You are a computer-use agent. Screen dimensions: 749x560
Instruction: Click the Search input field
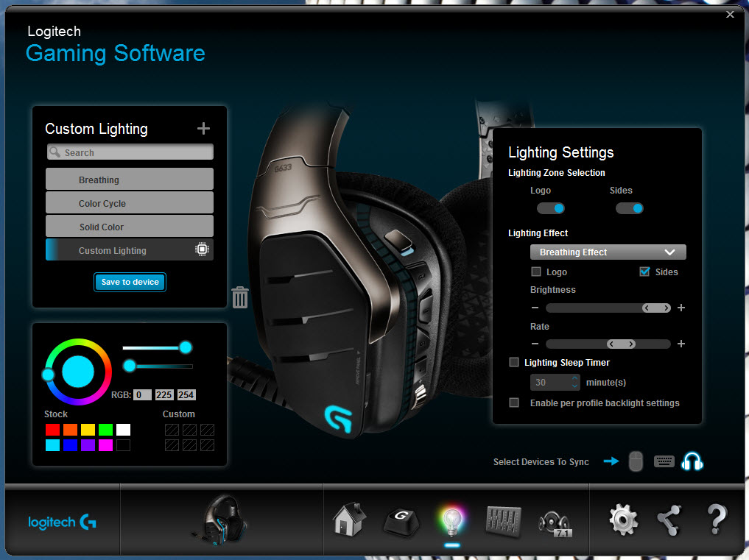pos(130,152)
